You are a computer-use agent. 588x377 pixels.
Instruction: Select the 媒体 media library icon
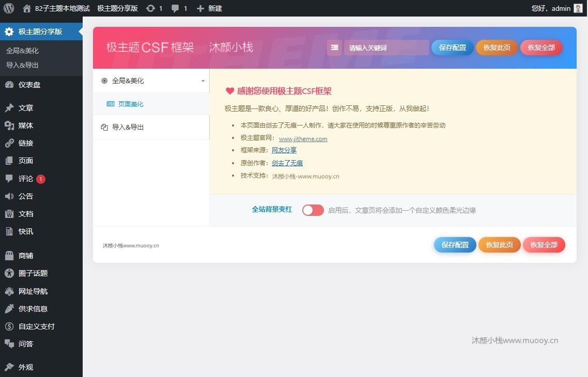pos(11,125)
